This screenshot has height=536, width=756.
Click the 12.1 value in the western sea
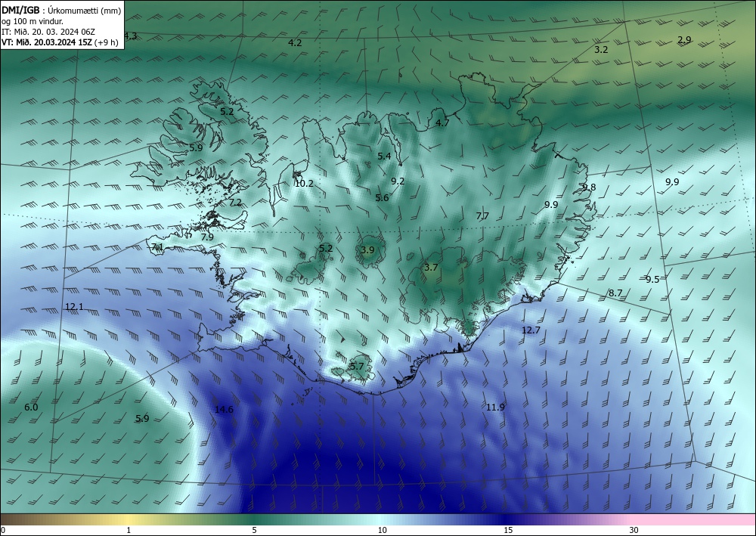pos(74,307)
